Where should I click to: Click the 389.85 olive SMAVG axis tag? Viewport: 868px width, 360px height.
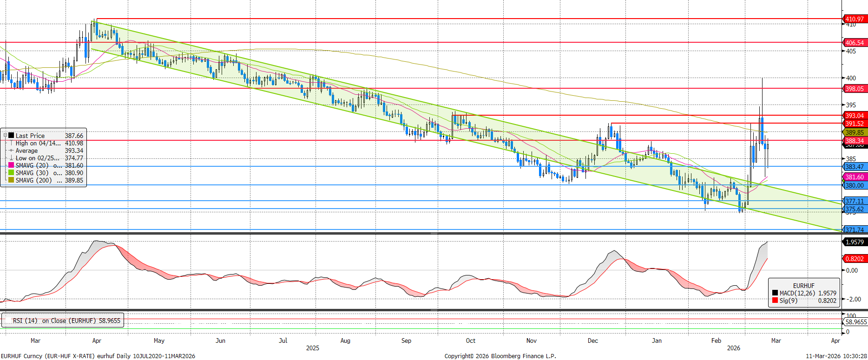854,132
